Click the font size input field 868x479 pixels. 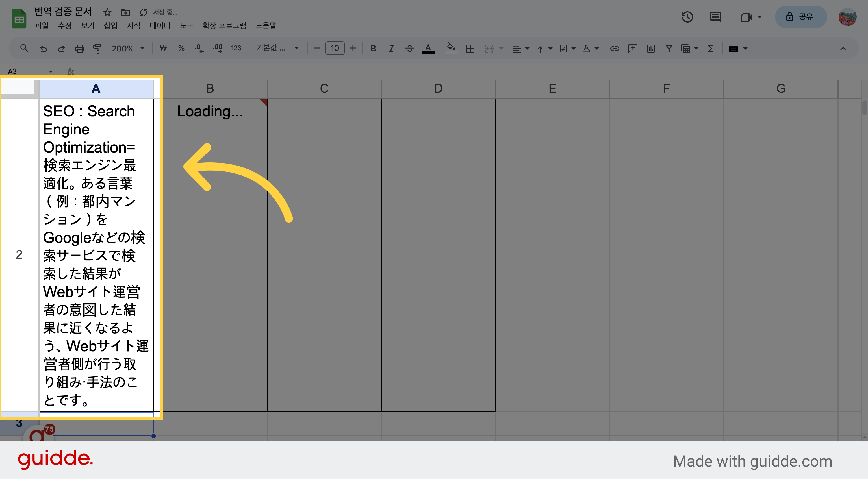335,49
